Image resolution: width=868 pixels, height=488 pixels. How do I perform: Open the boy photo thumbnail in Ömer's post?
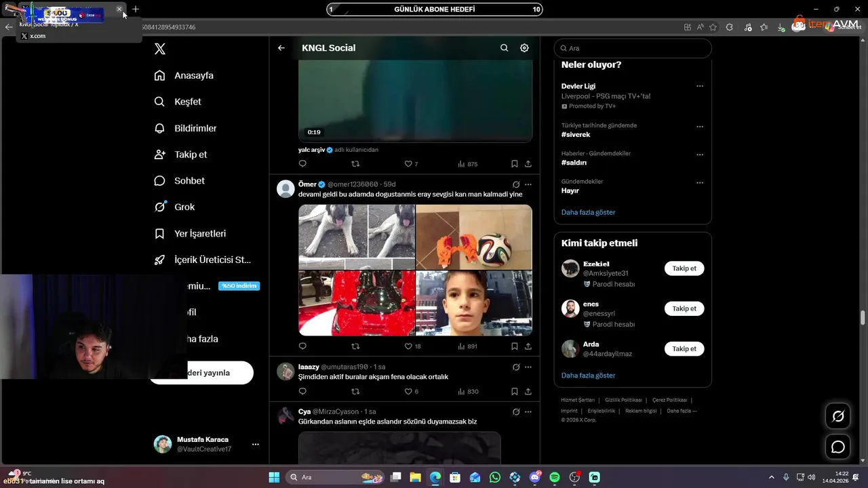click(x=474, y=303)
